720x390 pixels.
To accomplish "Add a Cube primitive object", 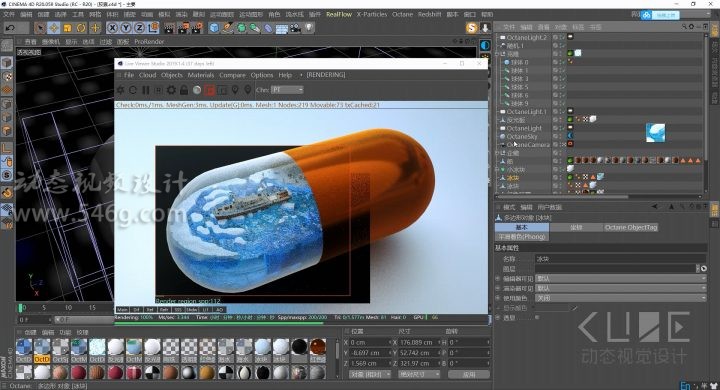I will click(x=214, y=28).
